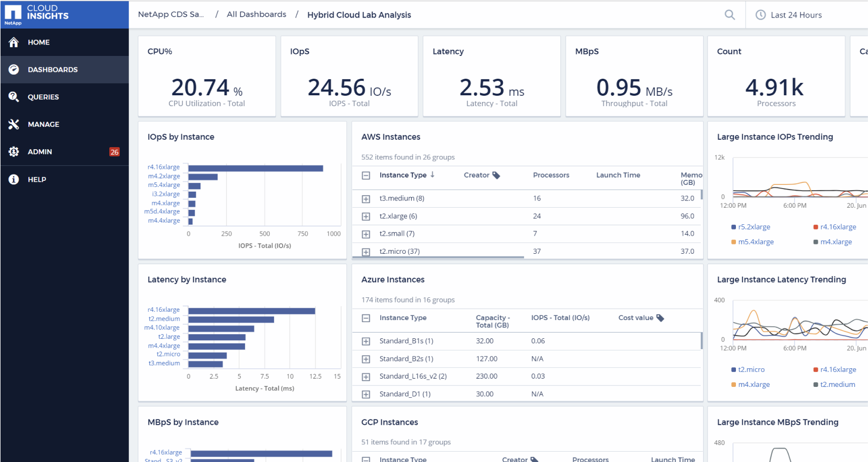Sort AWS table by Processors column
Viewport: 868px width, 462px height.
click(551, 175)
